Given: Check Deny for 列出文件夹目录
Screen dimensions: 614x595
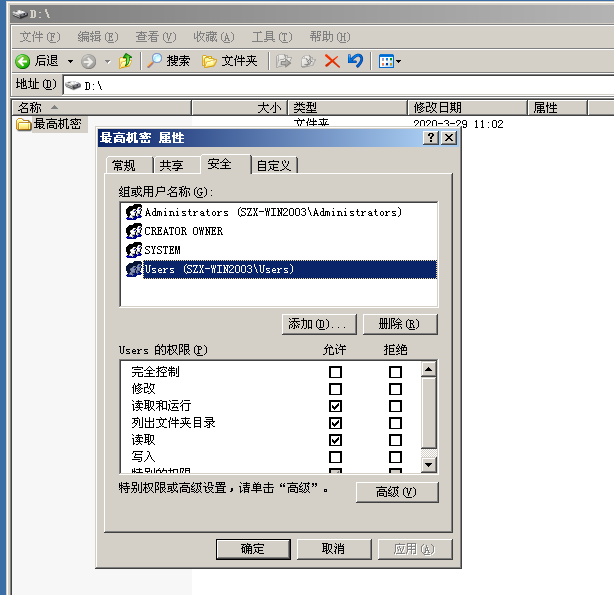Looking at the screenshot, I should [395, 423].
